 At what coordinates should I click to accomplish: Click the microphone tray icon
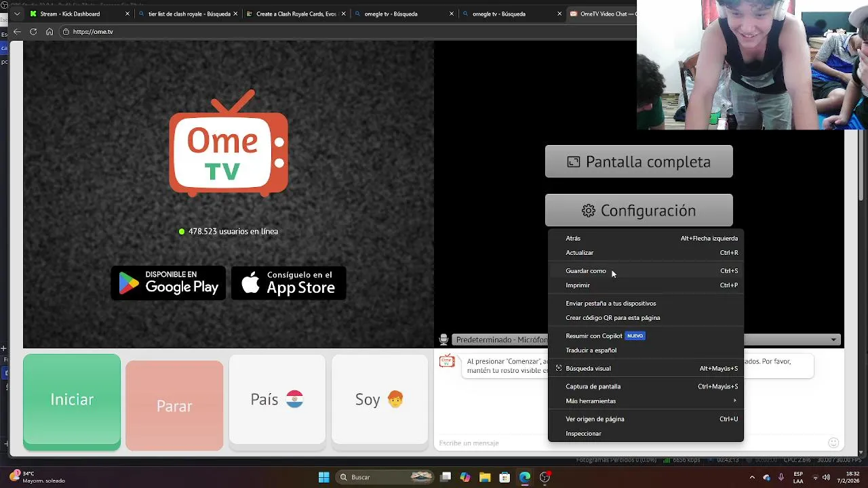tap(781, 477)
